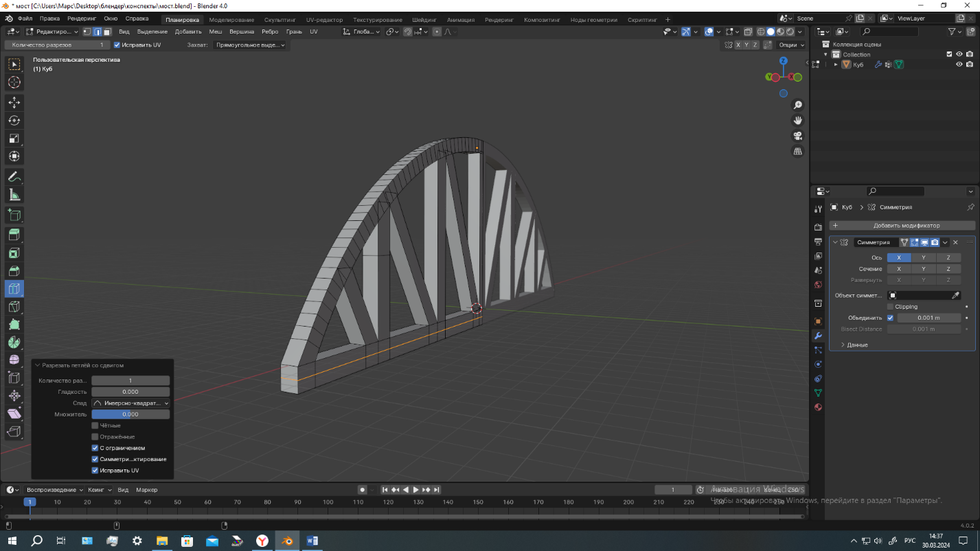Toggle the 'С ограничением' checkbox

coord(95,448)
